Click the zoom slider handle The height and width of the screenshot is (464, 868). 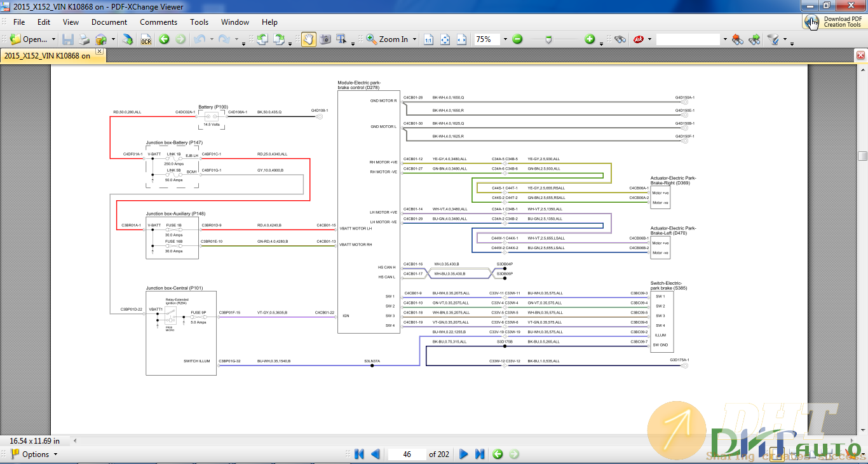[x=548, y=39]
